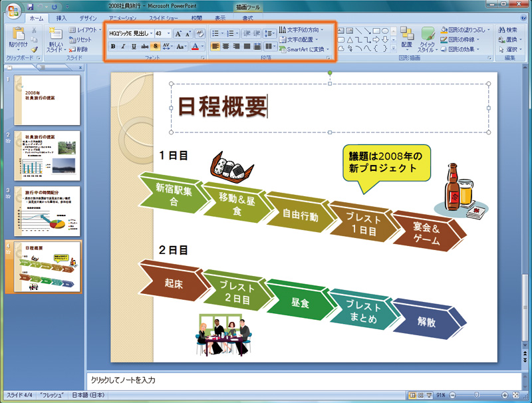The image size is (532, 403).
Task: Apply strikethrough with the abc icon
Action: click(145, 46)
